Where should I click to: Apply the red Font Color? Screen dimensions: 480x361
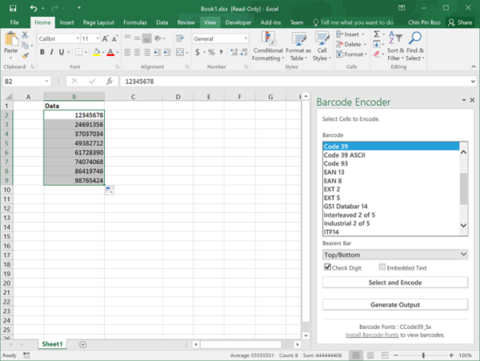[110, 52]
